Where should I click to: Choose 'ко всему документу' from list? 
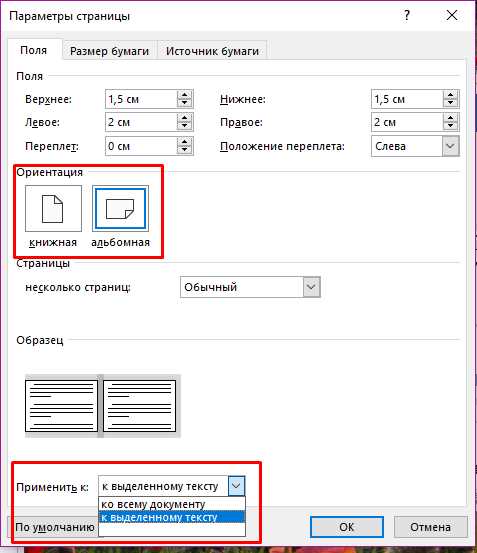[x=172, y=504]
